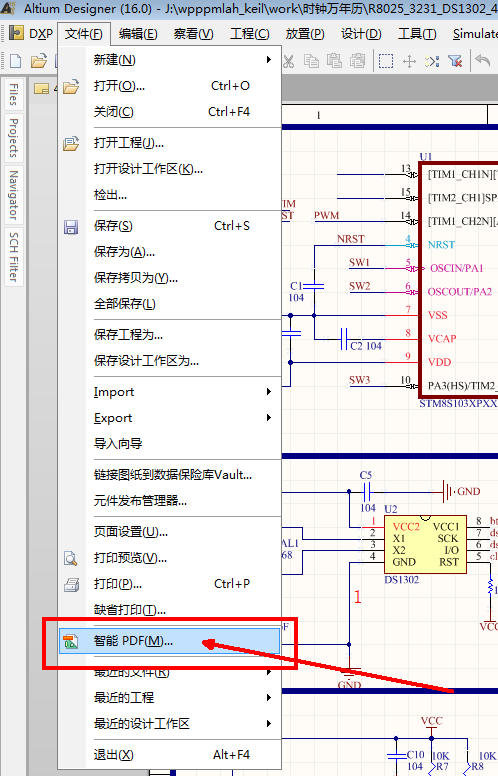Click the Paste toolbar icon
This screenshot has width=498, height=776.
tap(335, 61)
